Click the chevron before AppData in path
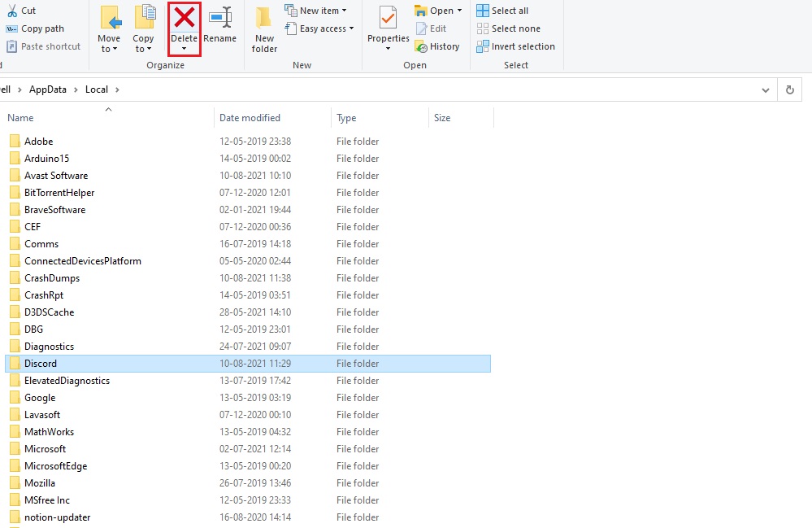The image size is (812, 528). (20, 89)
